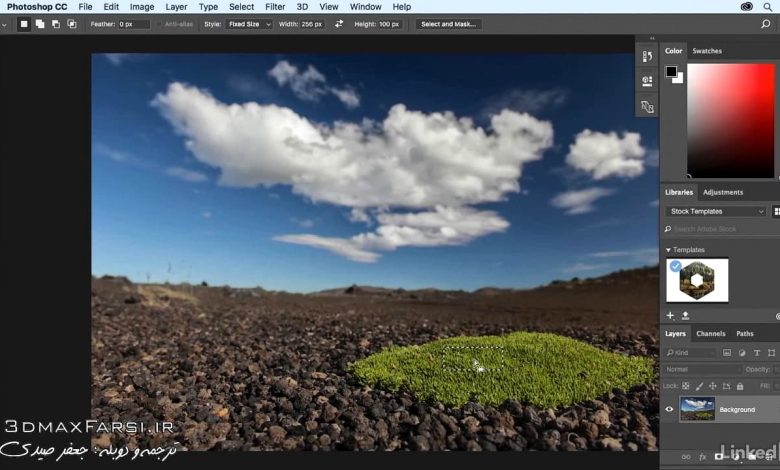Screen dimensions: 780x470
Task: Open the Photoshop CC application menu
Action: point(37,7)
